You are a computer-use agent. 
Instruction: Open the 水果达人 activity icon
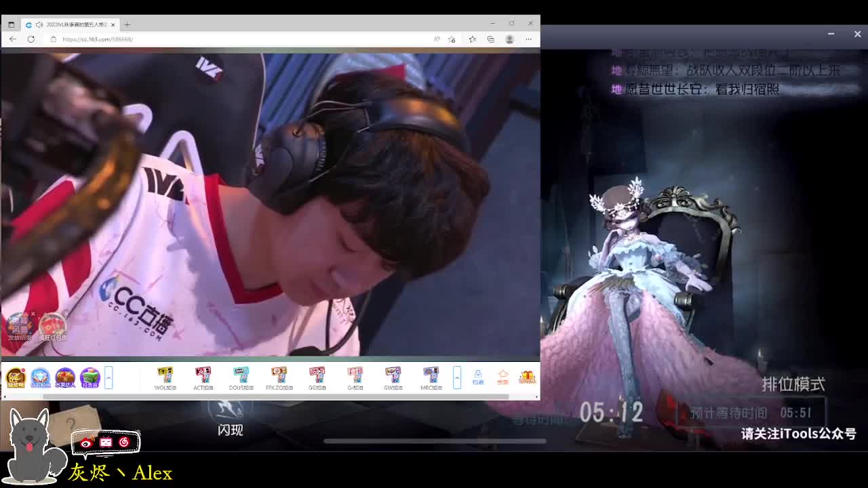coord(65,378)
